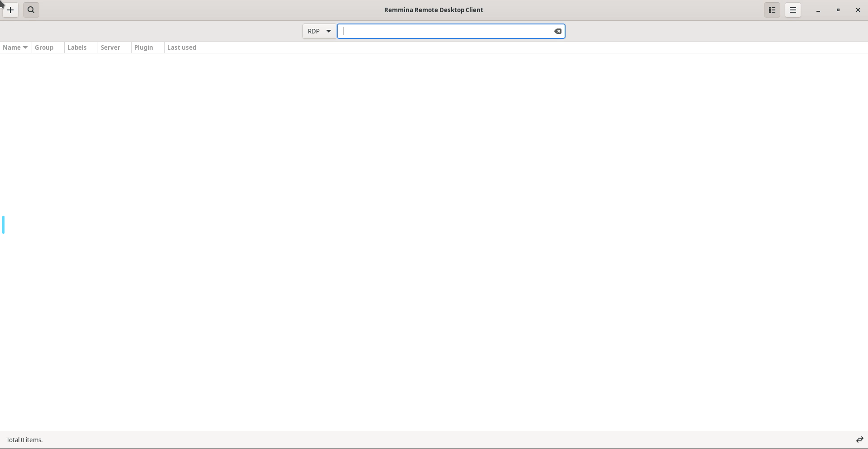Click the search magnifier icon in the header
The height and width of the screenshot is (449, 868).
pos(31,9)
